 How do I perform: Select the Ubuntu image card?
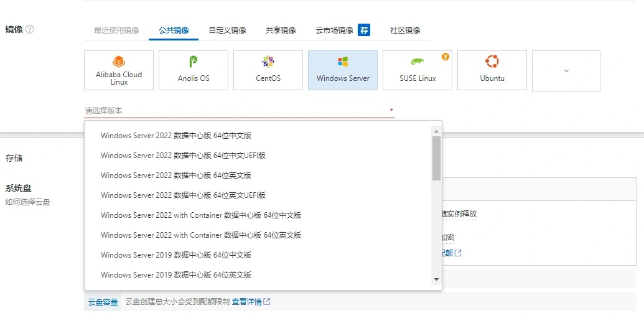pos(492,70)
